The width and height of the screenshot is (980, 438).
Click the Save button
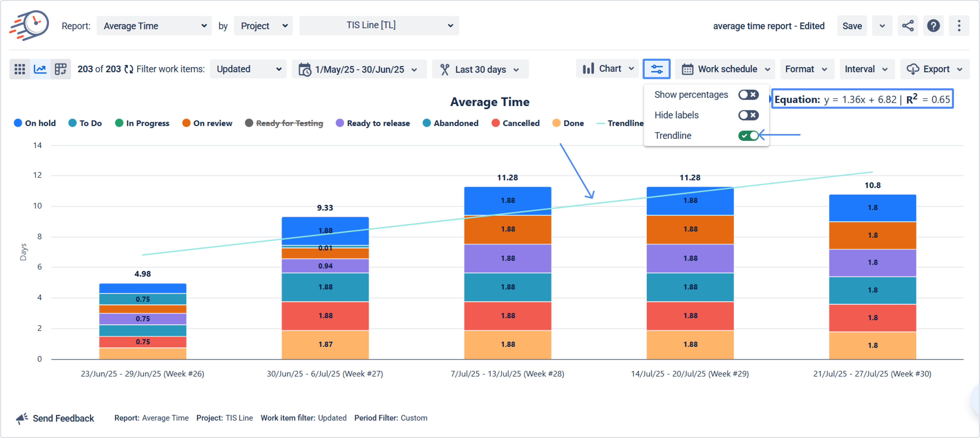point(852,26)
